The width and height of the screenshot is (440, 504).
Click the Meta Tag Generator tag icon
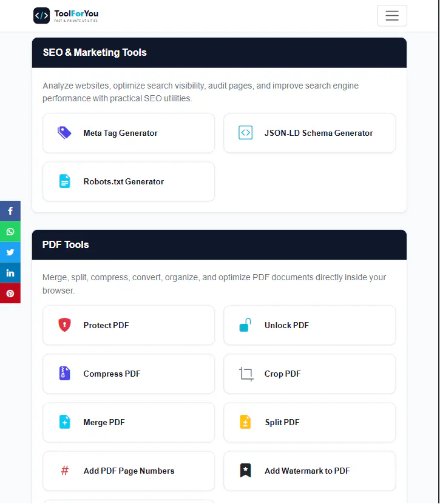64,133
